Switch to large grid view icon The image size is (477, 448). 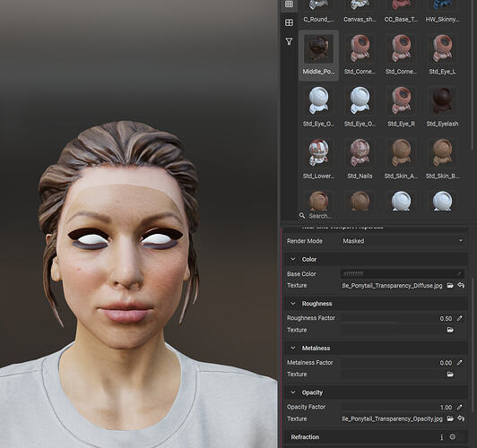(289, 22)
